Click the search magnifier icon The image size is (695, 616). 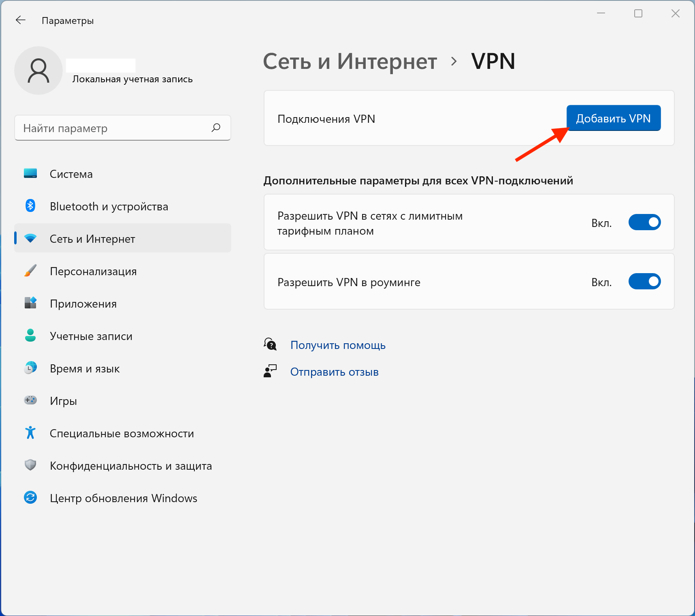tap(216, 128)
